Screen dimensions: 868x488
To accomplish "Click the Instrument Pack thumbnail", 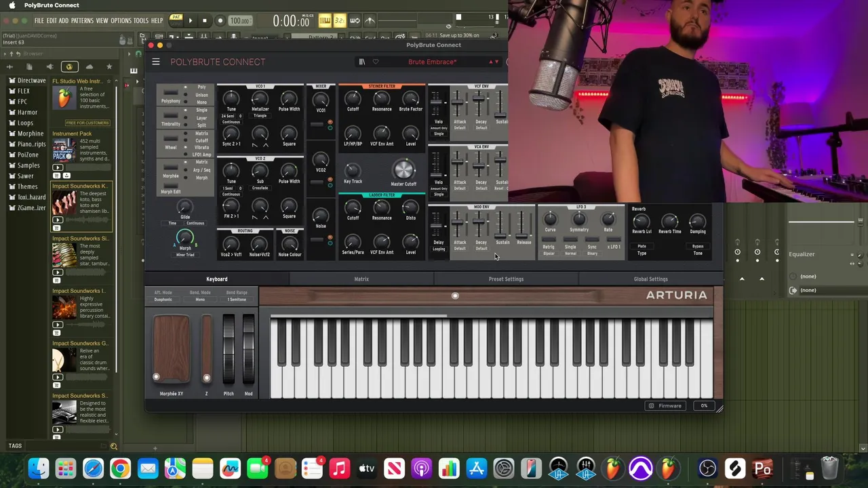I will pyautogui.click(x=64, y=150).
